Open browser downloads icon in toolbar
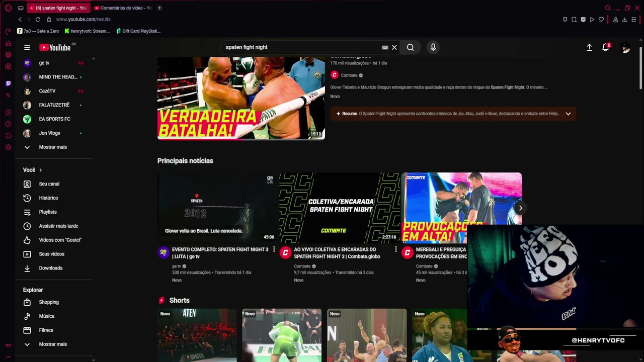Image resolution: width=644 pixels, height=362 pixels. click(x=624, y=20)
